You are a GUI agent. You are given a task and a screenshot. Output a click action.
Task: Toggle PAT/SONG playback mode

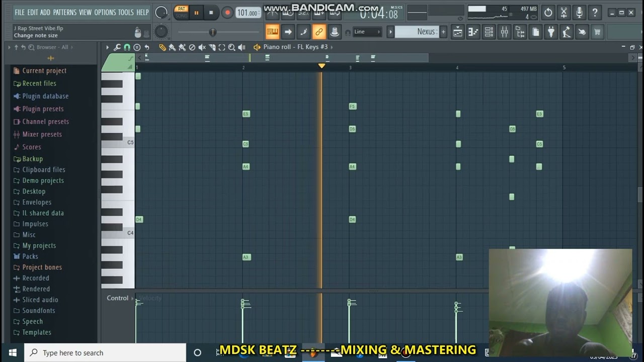pyautogui.click(x=182, y=12)
